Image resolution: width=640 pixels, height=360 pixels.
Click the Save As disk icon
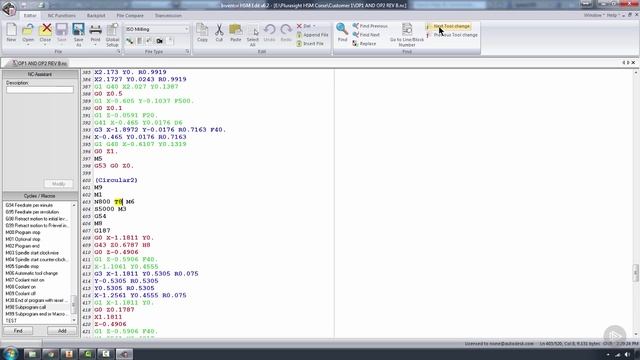78,30
